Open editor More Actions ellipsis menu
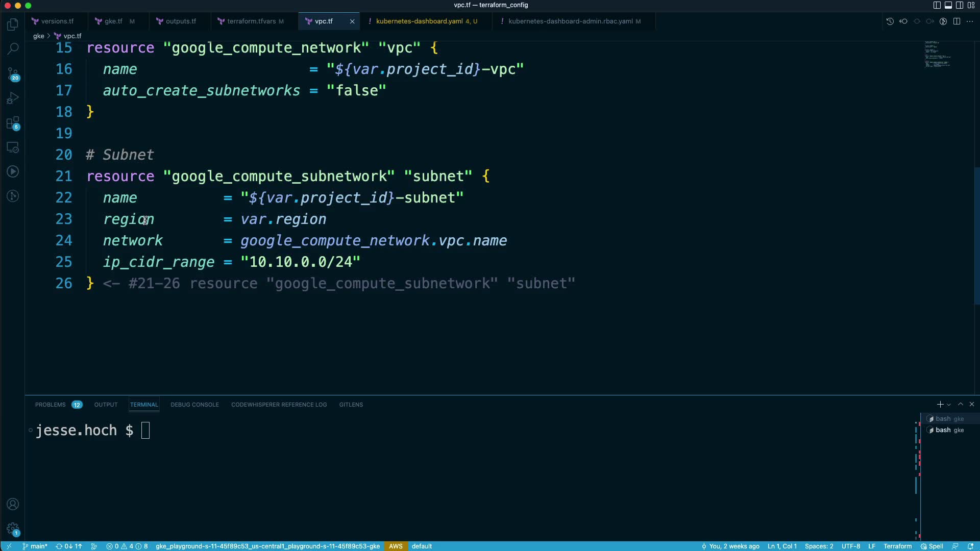This screenshot has height=551, width=980. 970,21
